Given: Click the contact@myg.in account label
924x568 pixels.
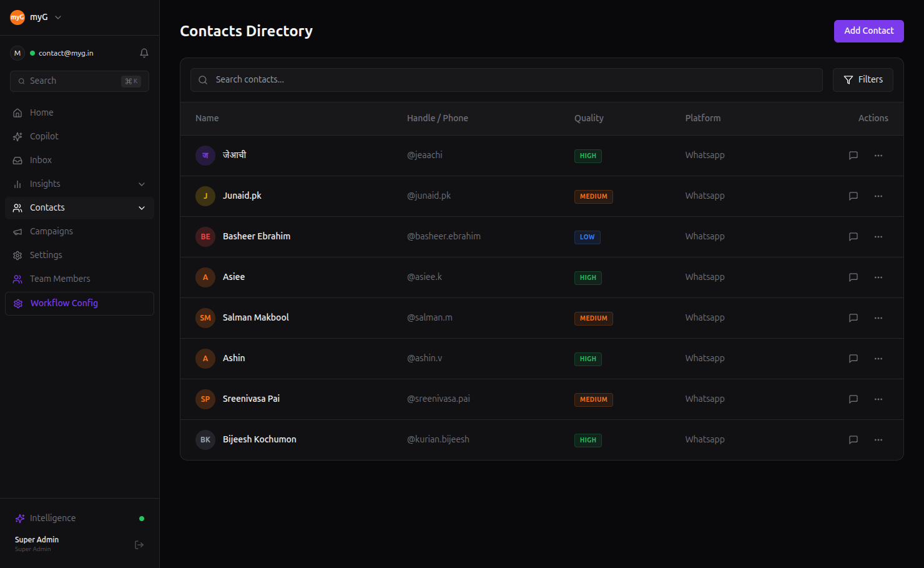Looking at the screenshot, I should (x=66, y=53).
